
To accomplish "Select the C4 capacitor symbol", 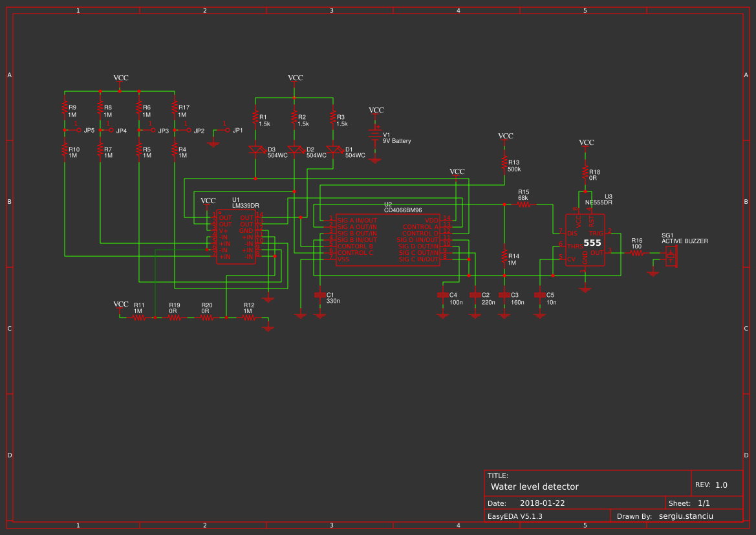I will click(x=442, y=295).
